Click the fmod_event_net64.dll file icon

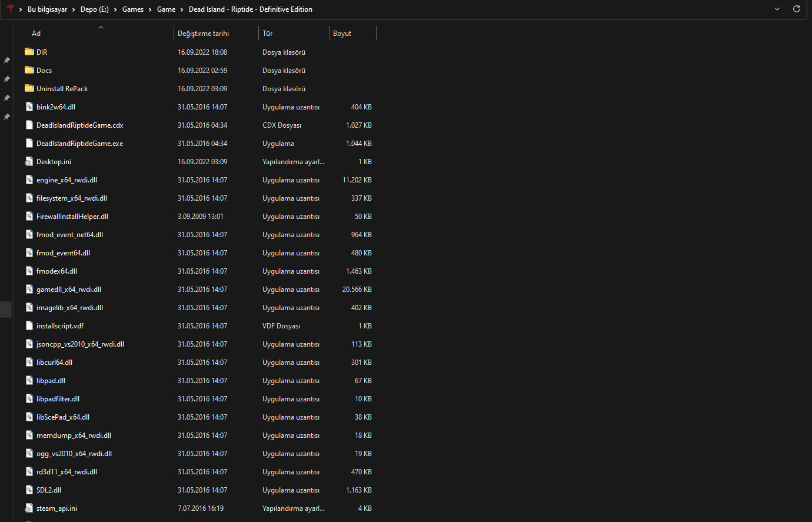29,234
